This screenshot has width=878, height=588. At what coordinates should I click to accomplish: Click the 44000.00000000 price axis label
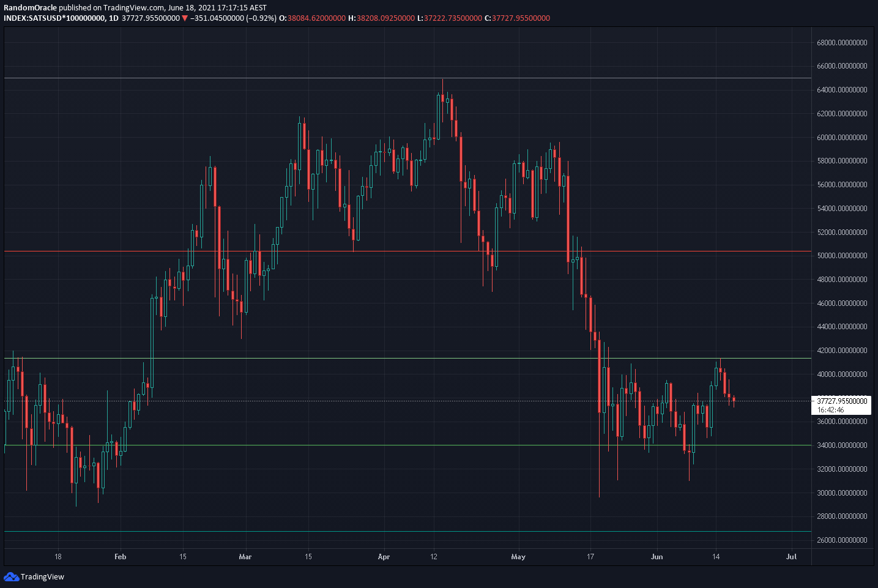coord(842,327)
